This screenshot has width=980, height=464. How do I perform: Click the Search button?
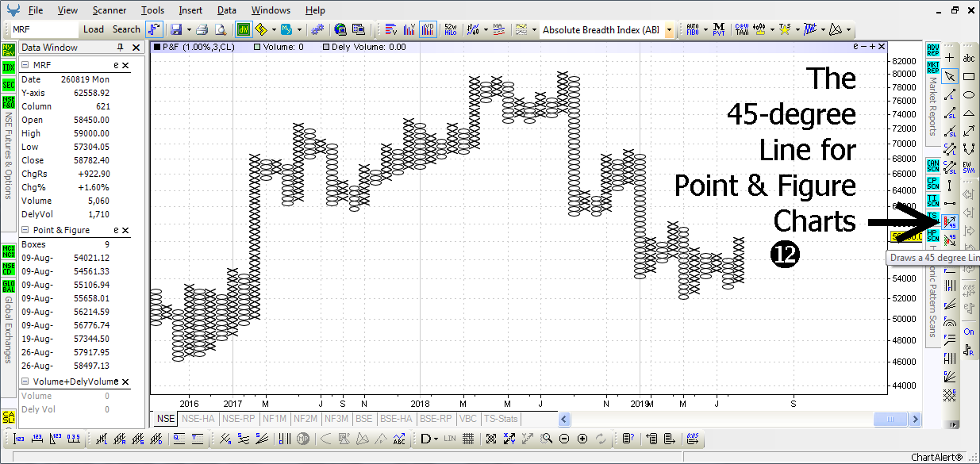[x=126, y=29]
